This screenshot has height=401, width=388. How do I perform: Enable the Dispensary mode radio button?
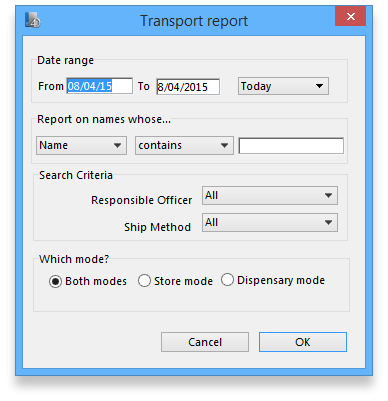tap(227, 280)
